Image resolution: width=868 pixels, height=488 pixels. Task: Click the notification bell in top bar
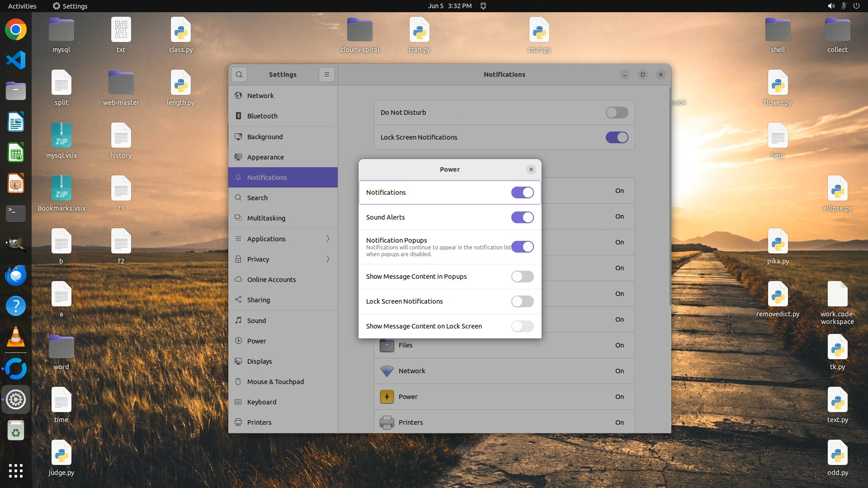(x=483, y=6)
